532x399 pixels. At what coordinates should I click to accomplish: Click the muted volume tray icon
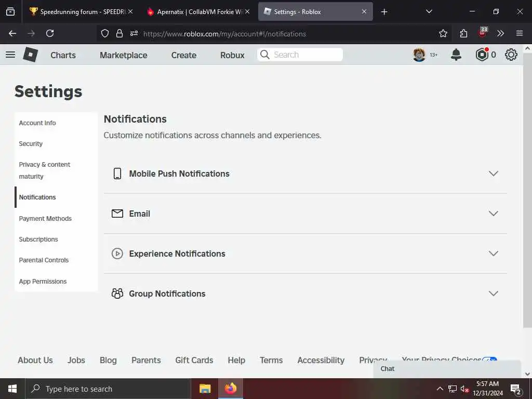point(464,389)
